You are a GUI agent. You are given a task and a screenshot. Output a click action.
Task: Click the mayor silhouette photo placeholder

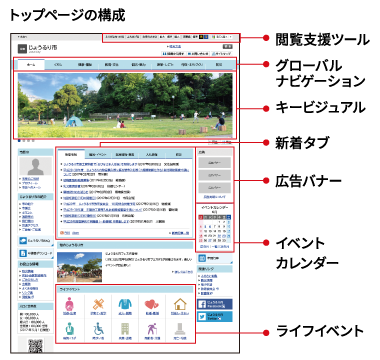pos(35,166)
